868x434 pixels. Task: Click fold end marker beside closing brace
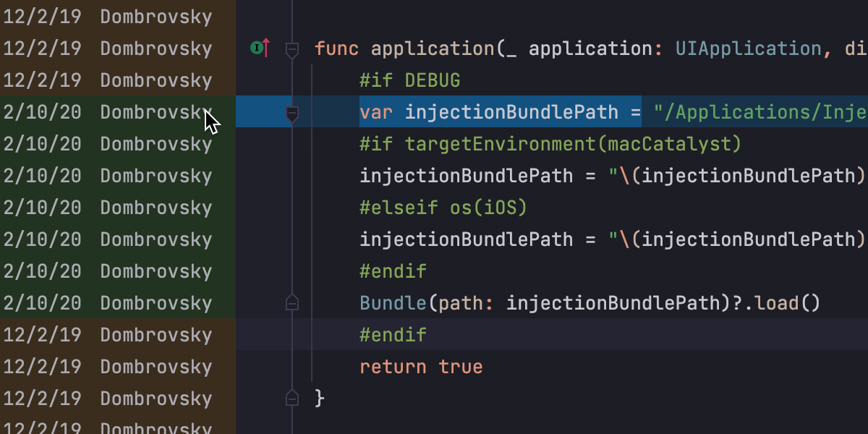click(292, 398)
